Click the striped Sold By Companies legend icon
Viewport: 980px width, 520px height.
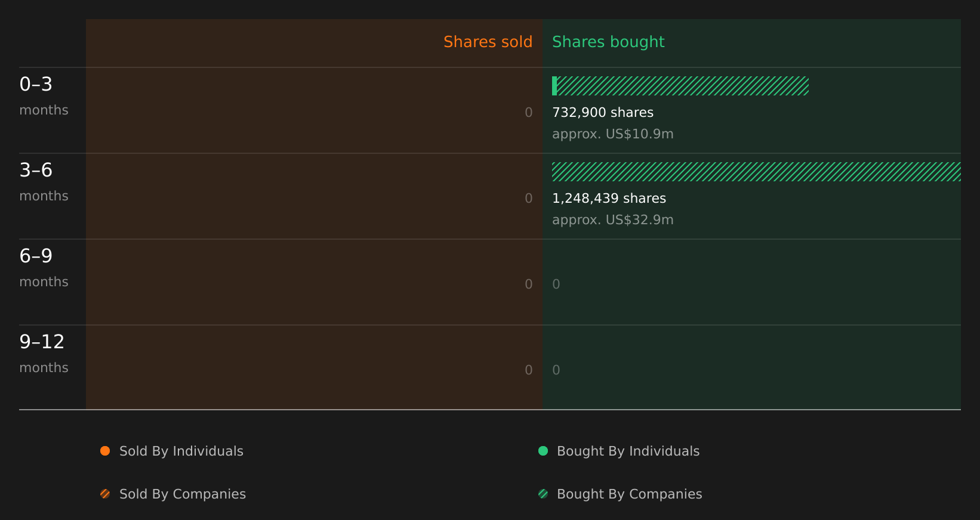coord(105,494)
